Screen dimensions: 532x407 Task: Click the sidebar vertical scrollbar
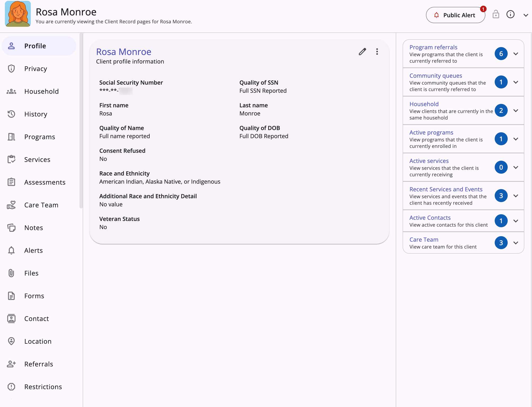pos(81,121)
